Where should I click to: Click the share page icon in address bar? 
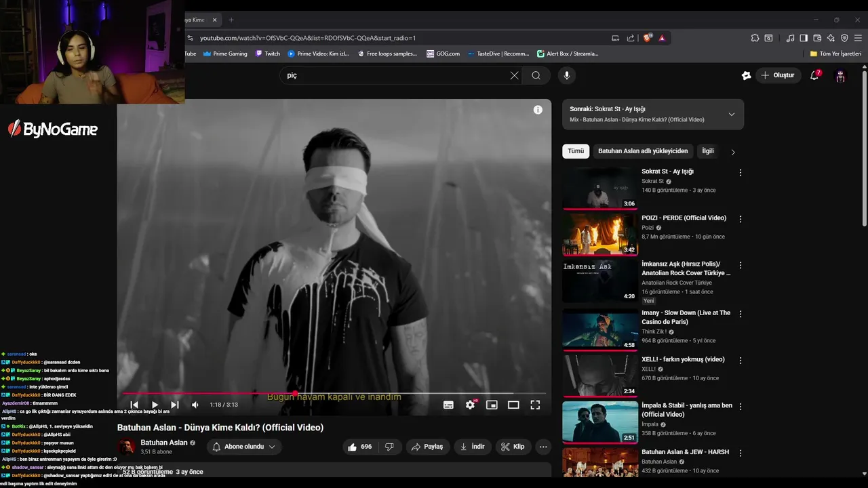631,38
